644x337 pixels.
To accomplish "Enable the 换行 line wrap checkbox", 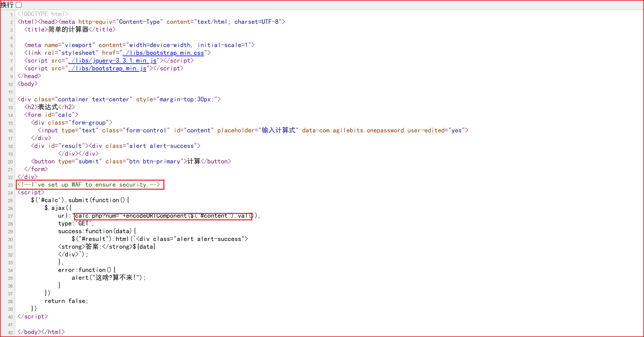I will [19, 5].
